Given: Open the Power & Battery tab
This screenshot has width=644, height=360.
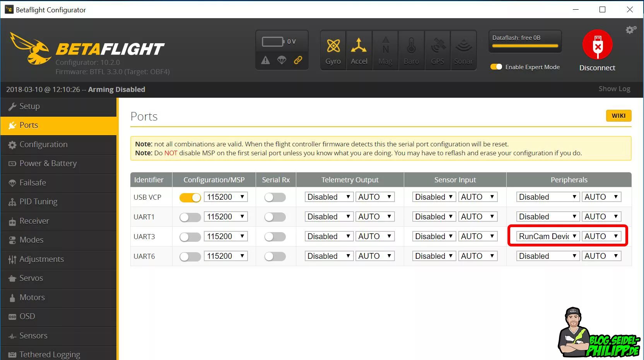Looking at the screenshot, I should pyautogui.click(x=58, y=164).
